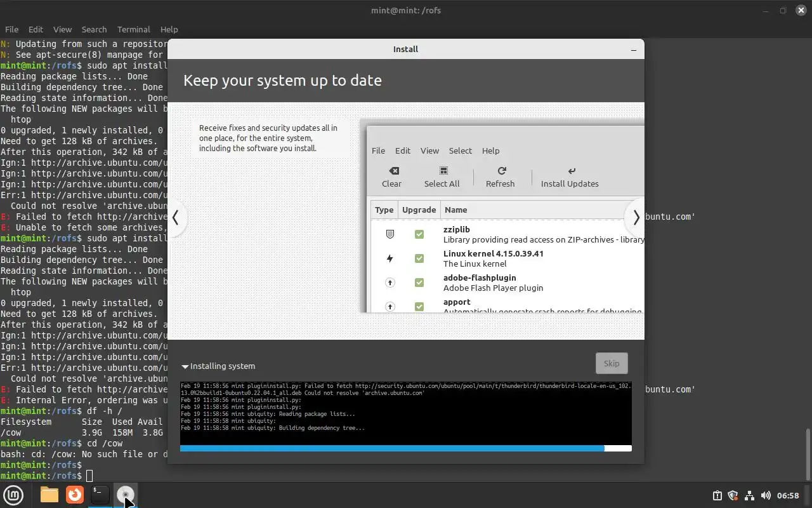Viewport: 812px width, 508px height.
Task: Open the terminal Edit menu
Action: pyautogui.click(x=36, y=29)
